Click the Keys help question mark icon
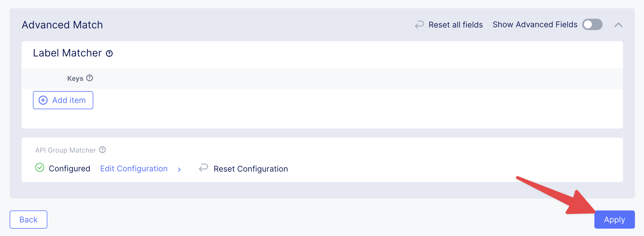The image size is (644, 236). pos(90,78)
